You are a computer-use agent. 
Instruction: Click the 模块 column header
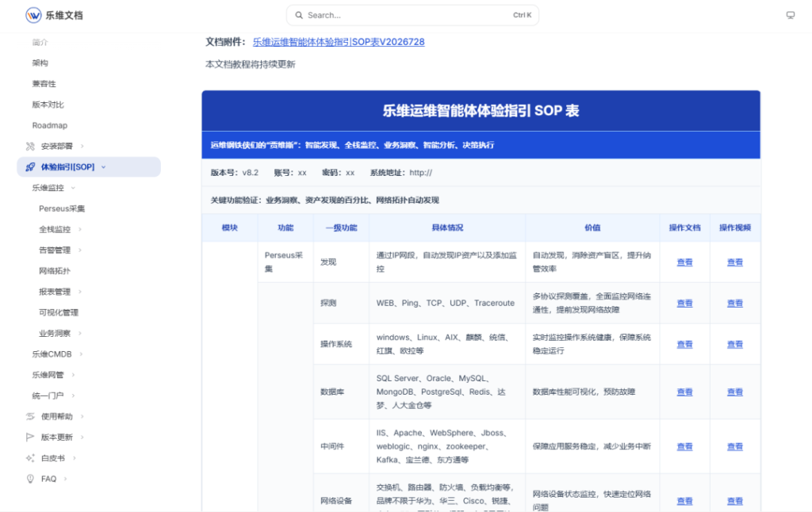(229, 227)
